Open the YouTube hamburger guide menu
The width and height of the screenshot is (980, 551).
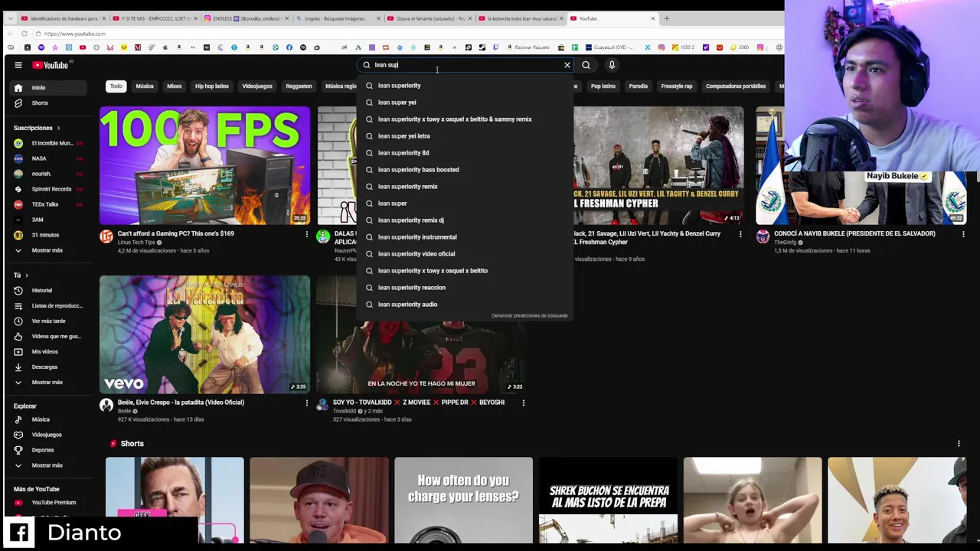[x=18, y=65]
